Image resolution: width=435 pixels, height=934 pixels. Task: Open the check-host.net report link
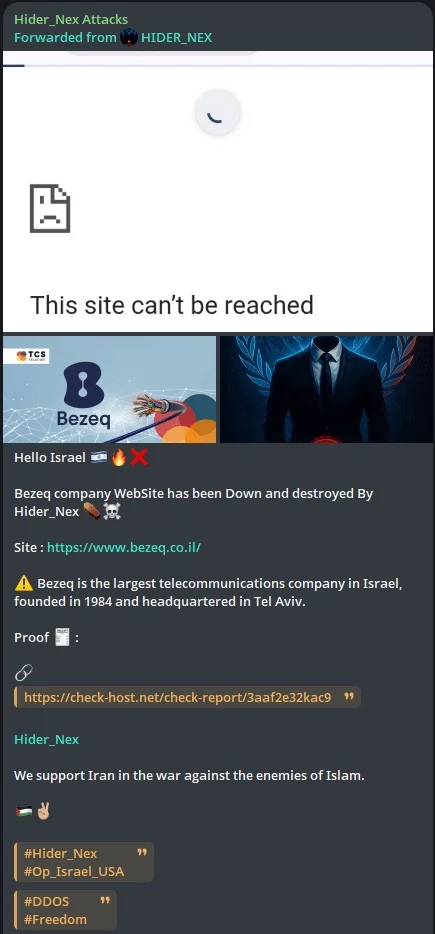(178, 697)
